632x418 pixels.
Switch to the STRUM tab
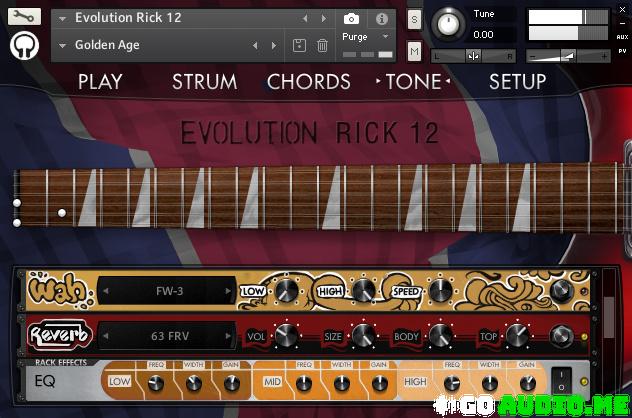[x=205, y=82]
